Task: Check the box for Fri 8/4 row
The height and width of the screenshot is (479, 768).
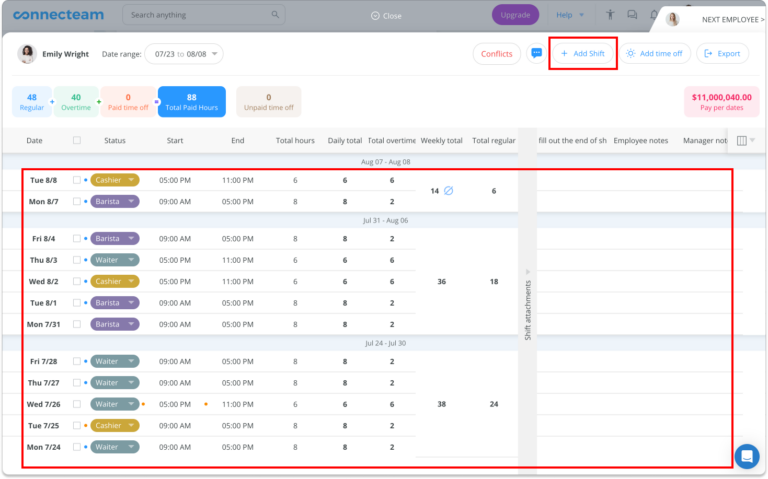Action: (77, 239)
